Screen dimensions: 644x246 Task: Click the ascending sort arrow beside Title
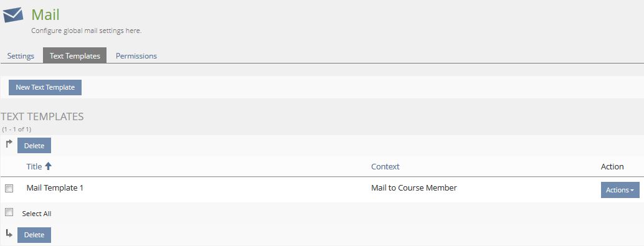[x=49, y=166]
